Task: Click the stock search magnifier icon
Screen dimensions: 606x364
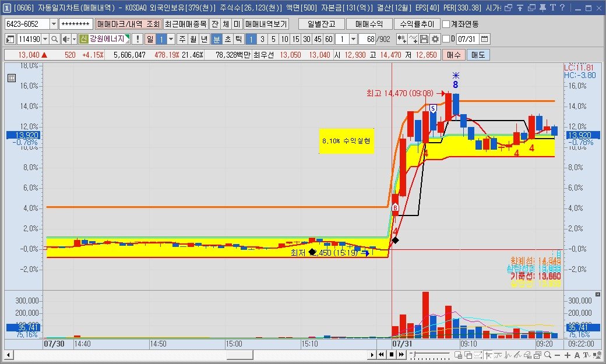Action: coord(54,39)
